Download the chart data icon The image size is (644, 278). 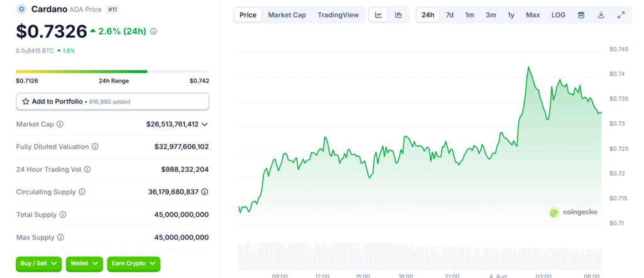tap(601, 15)
